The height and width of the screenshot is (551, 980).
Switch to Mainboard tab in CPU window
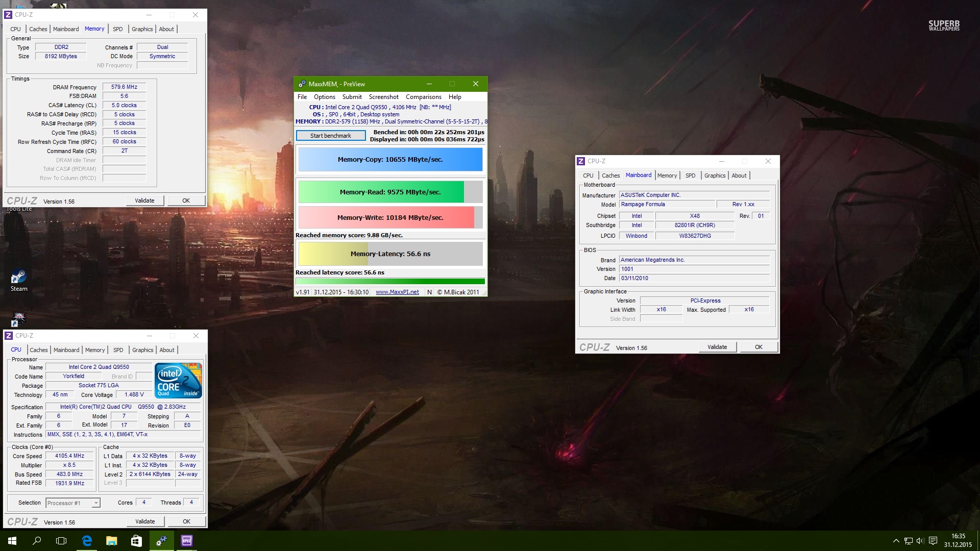click(66, 350)
